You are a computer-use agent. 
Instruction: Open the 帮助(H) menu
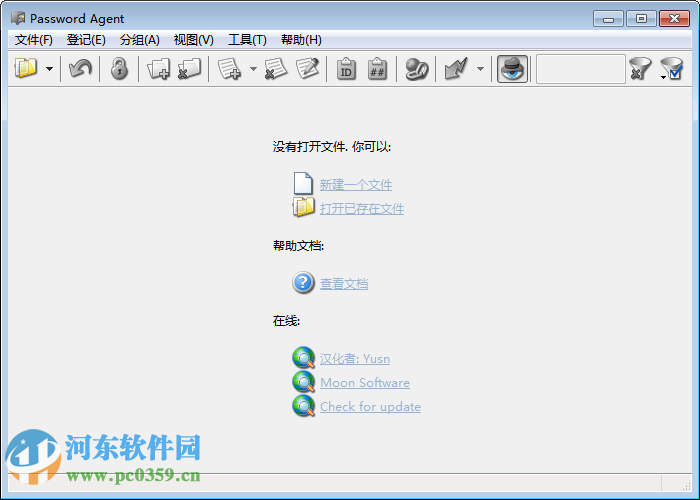point(301,40)
